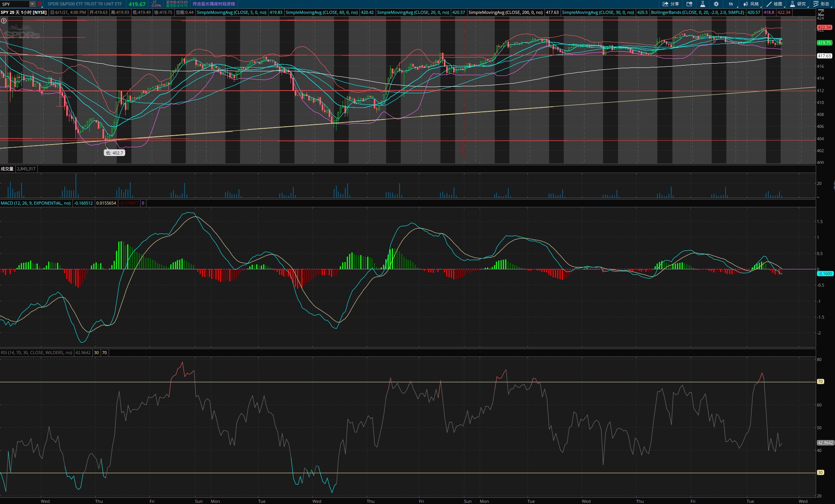
Task: Click the red clipboard link icon beside symbol
Action: tap(40, 4)
